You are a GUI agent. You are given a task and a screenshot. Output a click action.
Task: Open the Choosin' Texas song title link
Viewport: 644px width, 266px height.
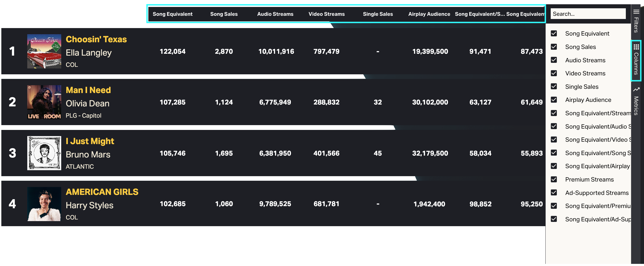(96, 39)
